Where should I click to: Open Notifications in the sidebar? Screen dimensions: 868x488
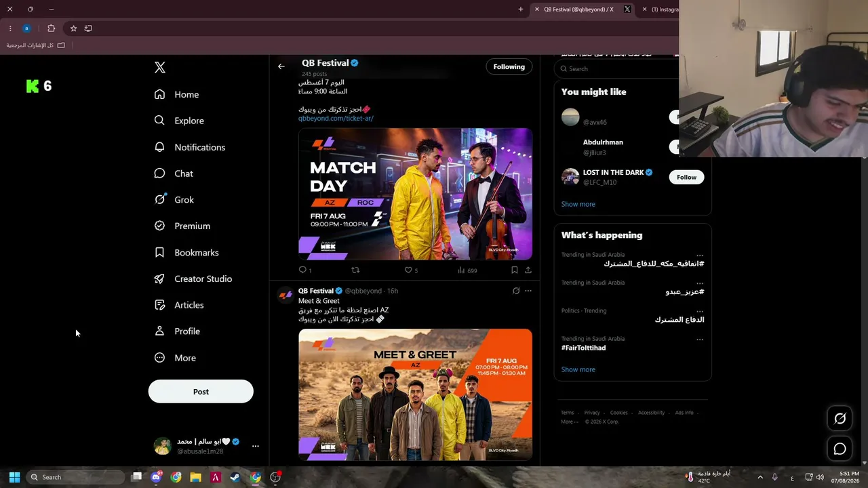(190, 147)
